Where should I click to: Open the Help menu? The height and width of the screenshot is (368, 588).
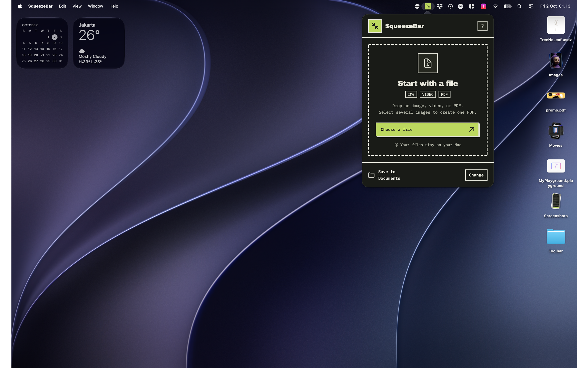coord(114,6)
